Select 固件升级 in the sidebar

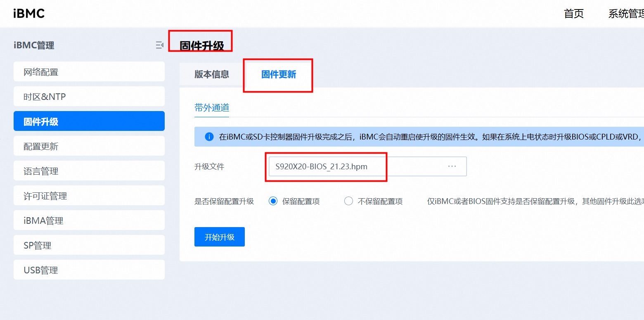tap(89, 121)
